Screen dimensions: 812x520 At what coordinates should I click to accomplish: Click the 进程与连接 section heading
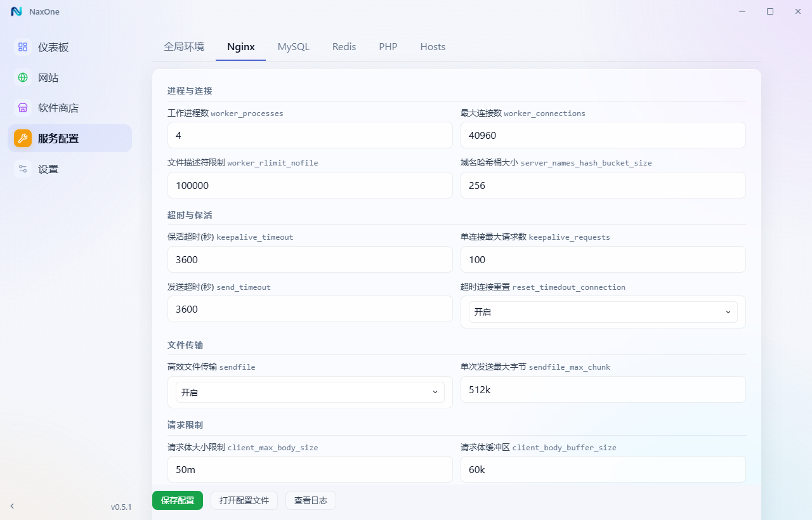190,91
